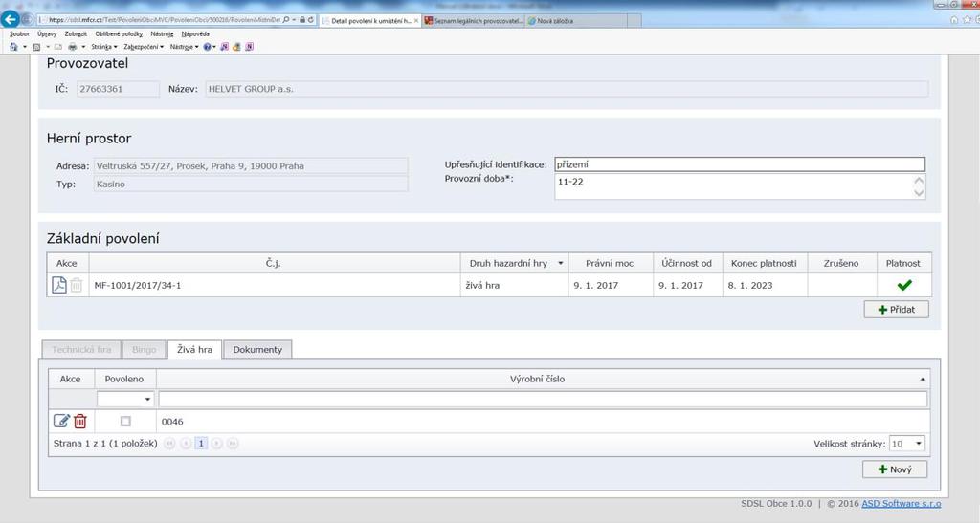The image size is (980, 523).
Task: Click the search magnifier in address bar
Action: tap(285, 20)
